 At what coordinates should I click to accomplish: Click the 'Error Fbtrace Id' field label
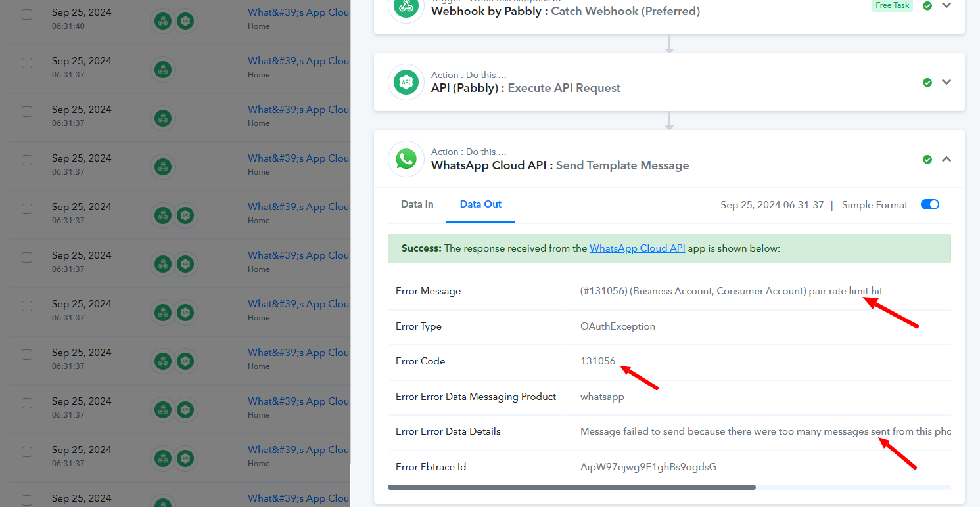431,467
